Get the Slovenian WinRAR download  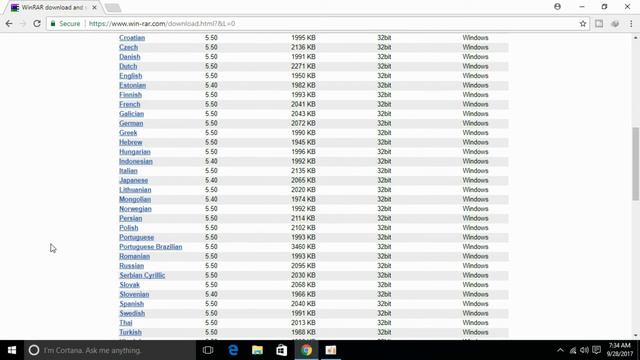pyautogui.click(x=134, y=294)
